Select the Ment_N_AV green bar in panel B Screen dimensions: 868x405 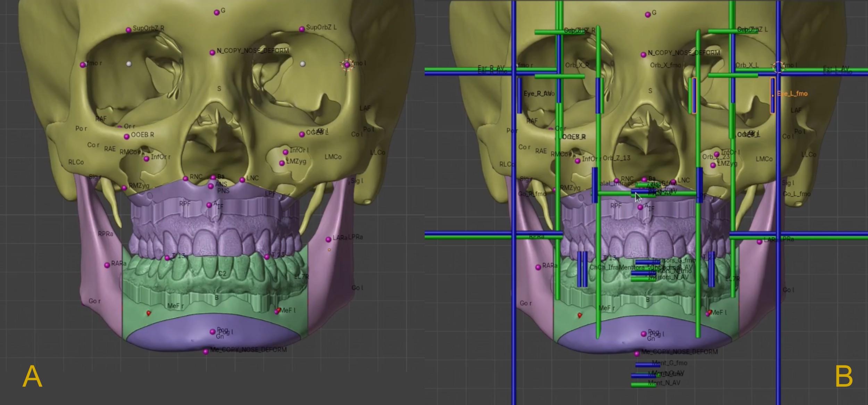[643, 385]
